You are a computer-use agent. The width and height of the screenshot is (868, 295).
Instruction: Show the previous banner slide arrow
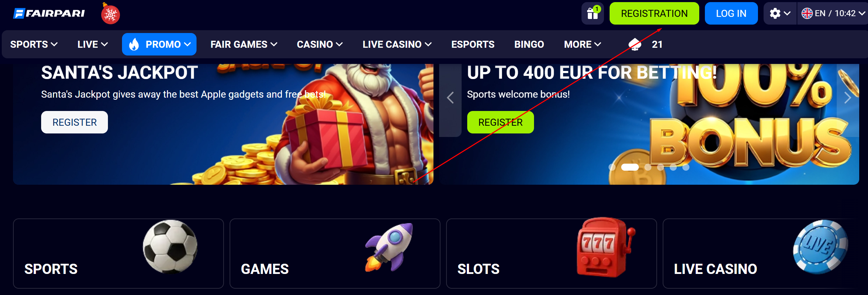pos(450,98)
